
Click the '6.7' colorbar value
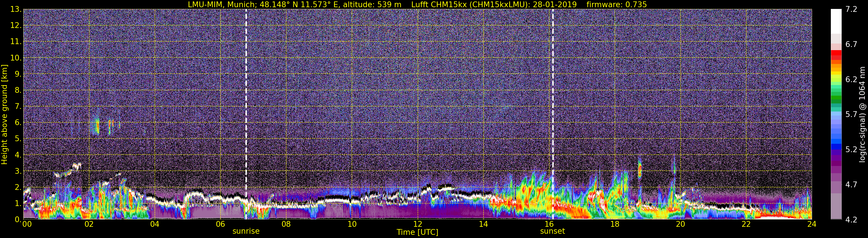pyautogui.click(x=851, y=44)
